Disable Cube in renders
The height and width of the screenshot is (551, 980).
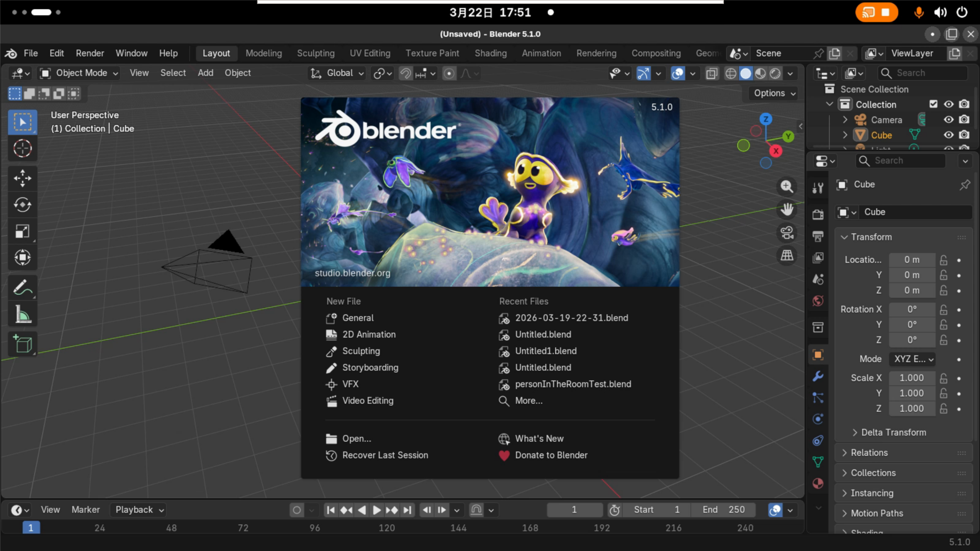[964, 135]
